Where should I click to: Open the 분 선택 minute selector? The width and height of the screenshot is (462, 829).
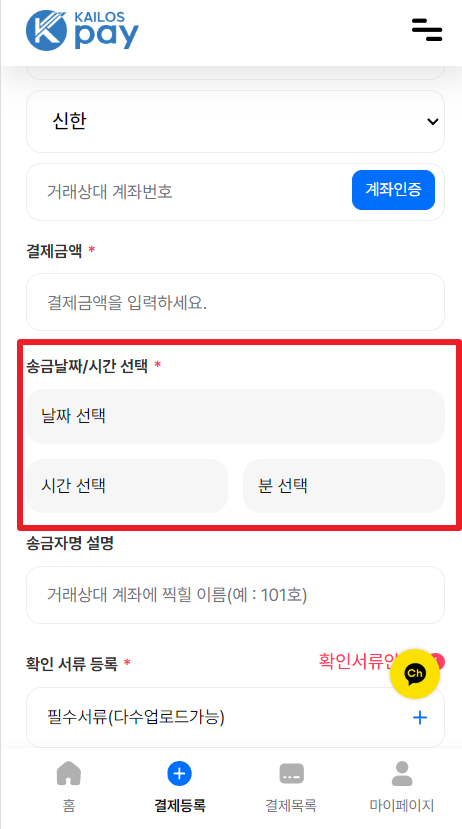pyautogui.click(x=344, y=486)
